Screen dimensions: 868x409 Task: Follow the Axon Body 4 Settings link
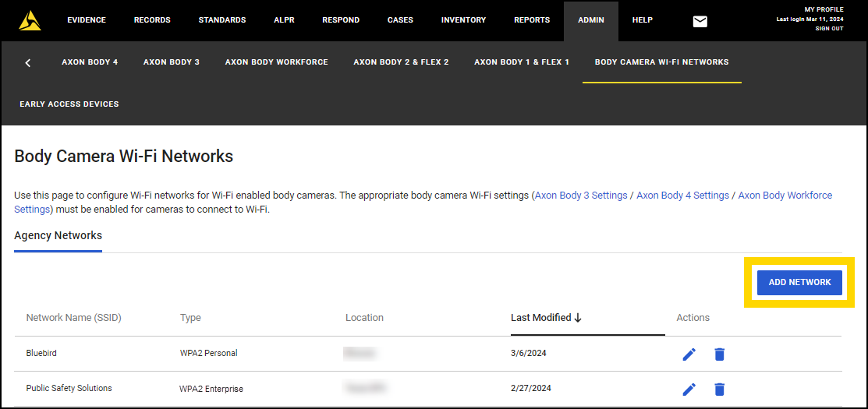(x=682, y=196)
